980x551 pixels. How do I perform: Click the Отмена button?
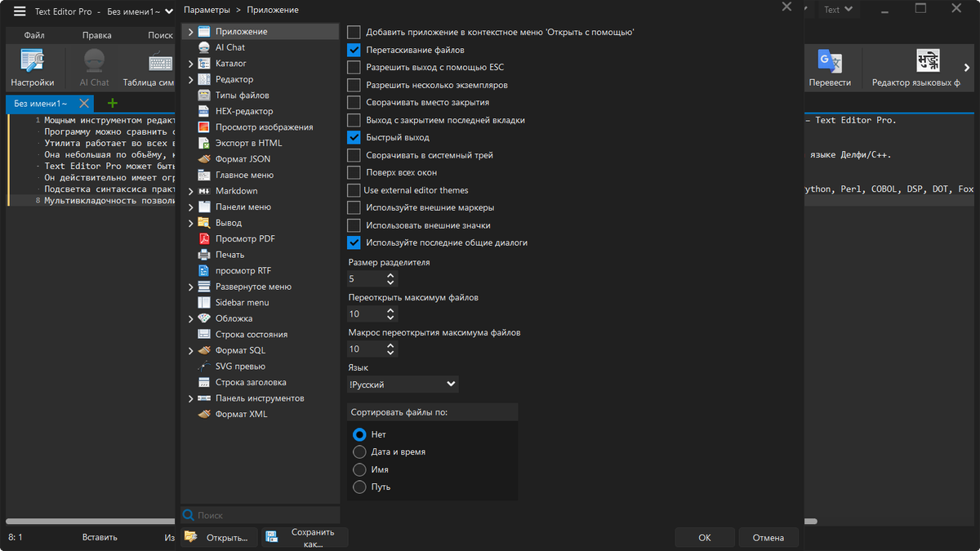click(768, 537)
